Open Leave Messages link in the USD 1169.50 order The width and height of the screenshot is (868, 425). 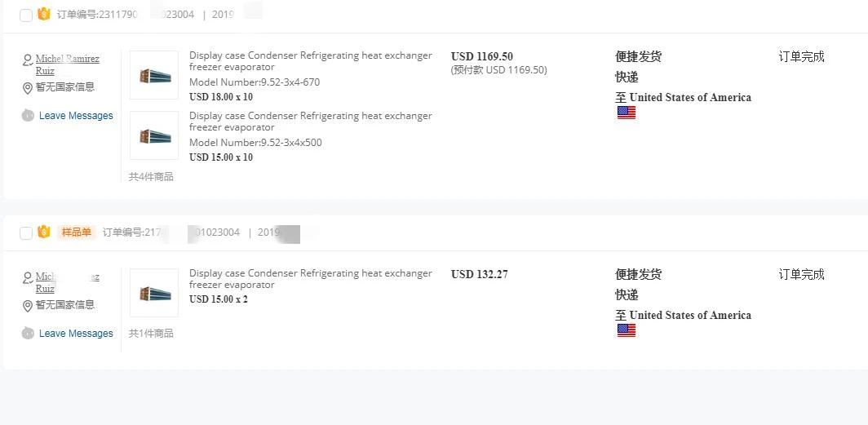pyautogui.click(x=76, y=116)
